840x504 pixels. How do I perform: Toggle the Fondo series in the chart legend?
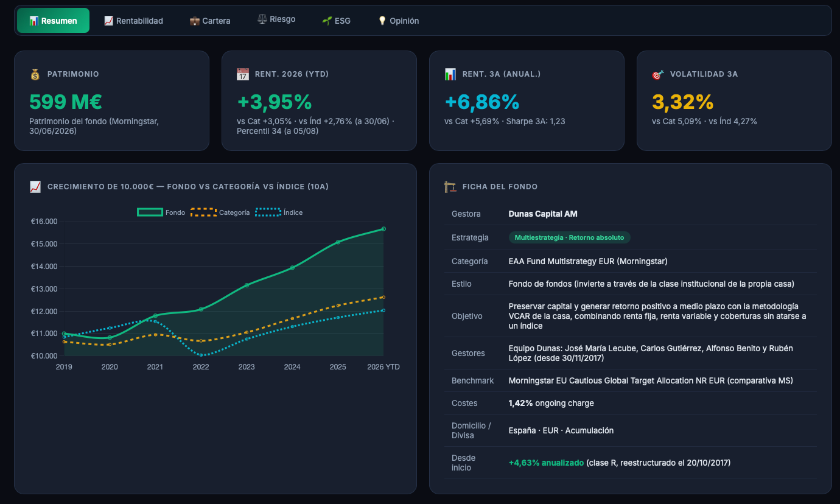click(x=161, y=212)
